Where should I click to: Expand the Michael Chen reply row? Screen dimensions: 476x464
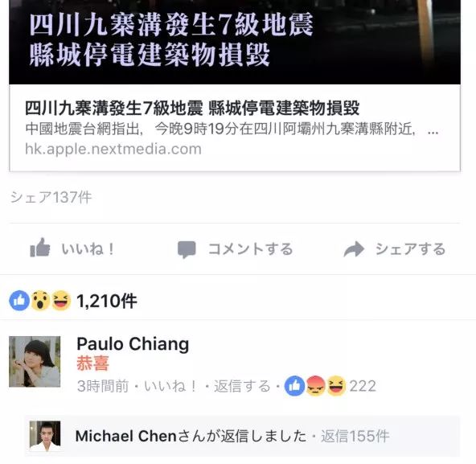(x=242, y=436)
